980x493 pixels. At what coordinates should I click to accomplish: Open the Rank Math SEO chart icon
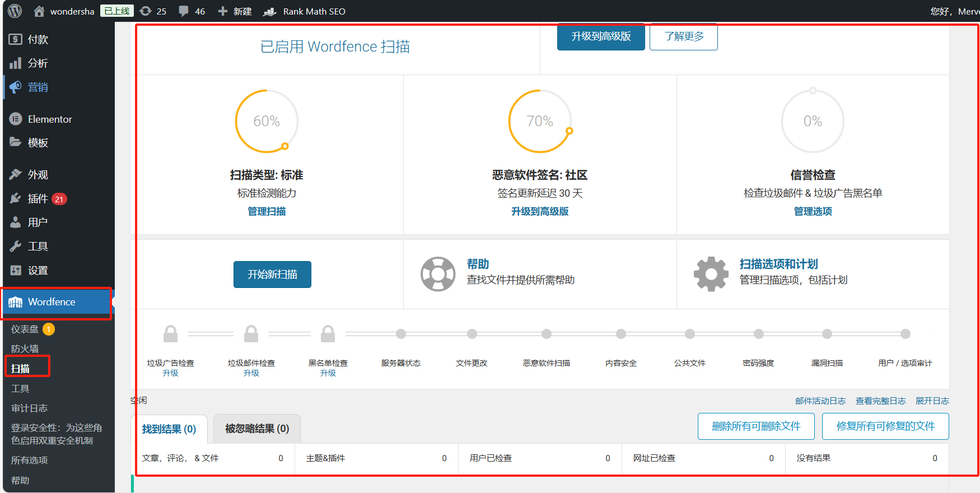(x=270, y=11)
